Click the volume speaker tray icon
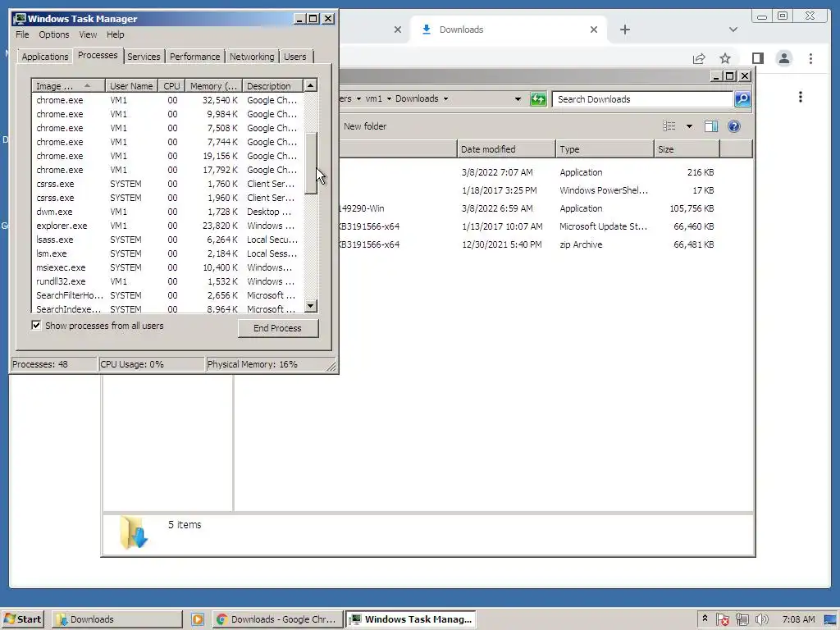This screenshot has width=840, height=630. pyautogui.click(x=762, y=619)
